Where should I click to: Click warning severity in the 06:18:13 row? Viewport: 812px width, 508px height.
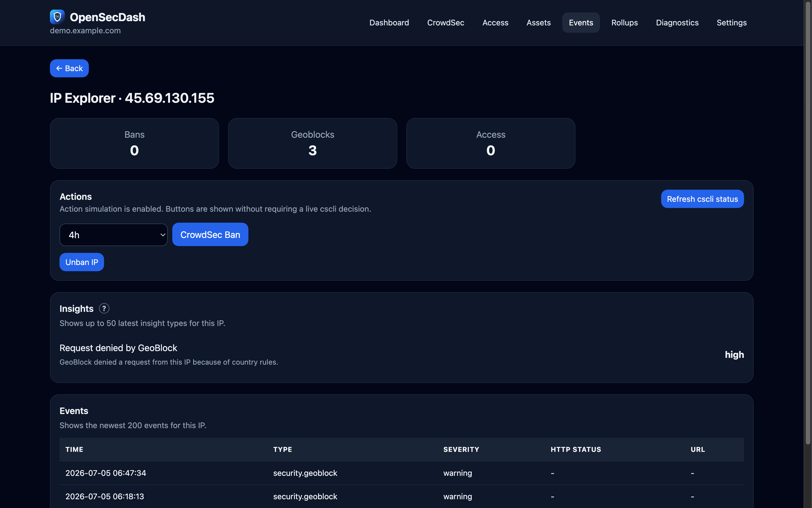click(457, 497)
